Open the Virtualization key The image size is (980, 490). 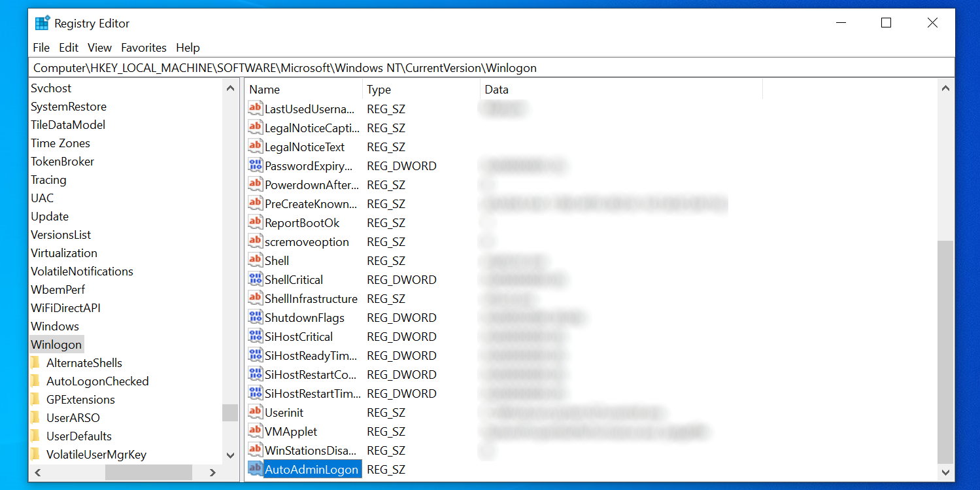tap(64, 253)
